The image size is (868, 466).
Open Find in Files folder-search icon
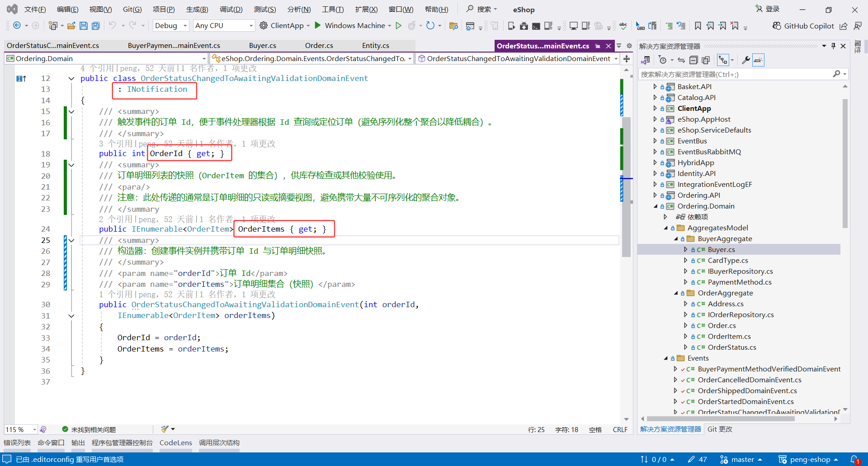(x=453, y=26)
